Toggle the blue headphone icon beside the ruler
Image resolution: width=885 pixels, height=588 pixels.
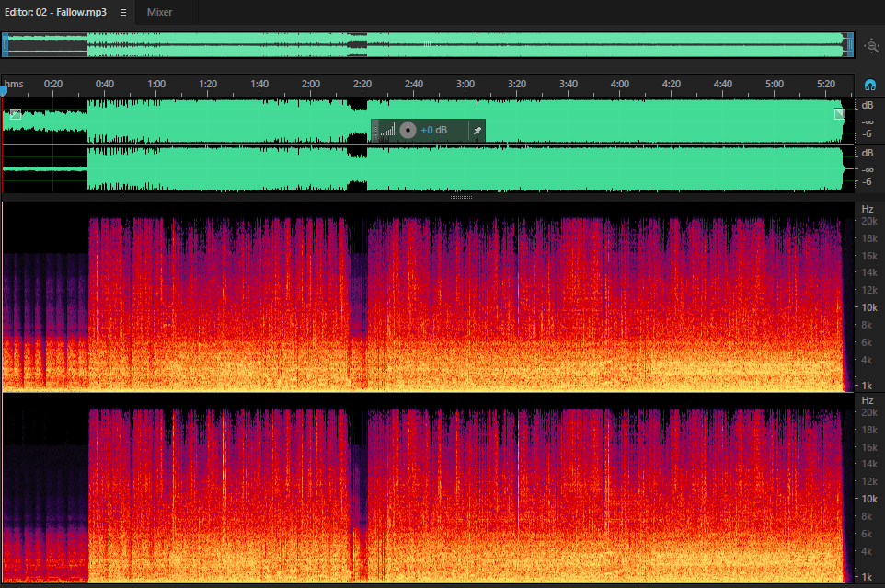[869, 86]
